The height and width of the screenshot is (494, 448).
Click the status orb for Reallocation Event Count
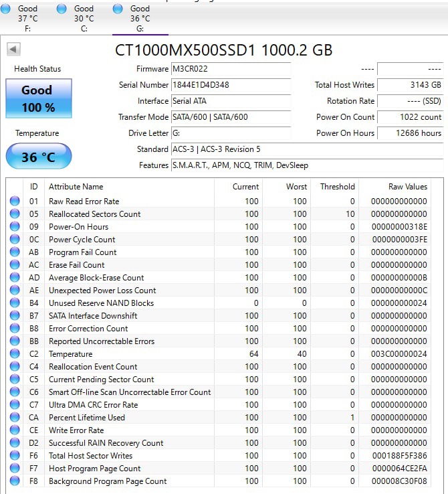[x=15, y=366]
